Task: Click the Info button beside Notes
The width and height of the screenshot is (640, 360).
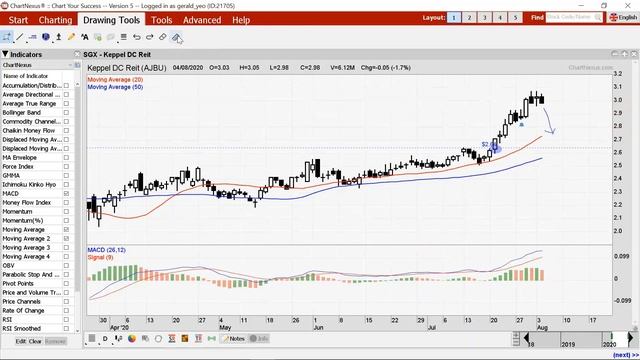Action: [x=259, y=338]
